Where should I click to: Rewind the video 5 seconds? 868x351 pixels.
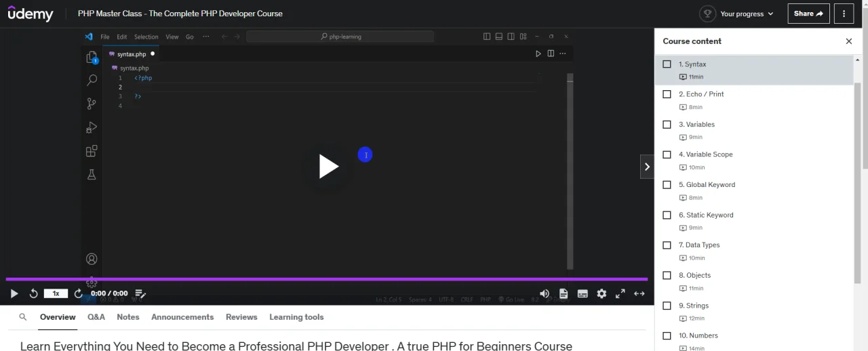[x=33, y=293]
